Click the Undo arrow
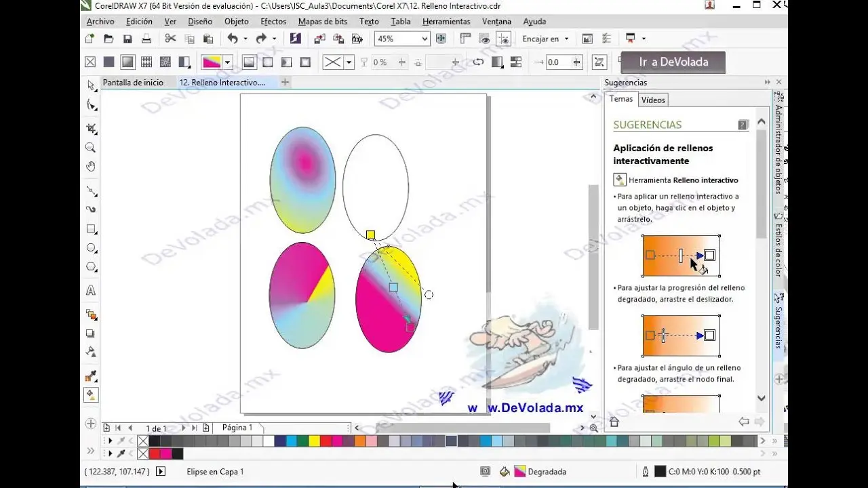 coord(233,39)
